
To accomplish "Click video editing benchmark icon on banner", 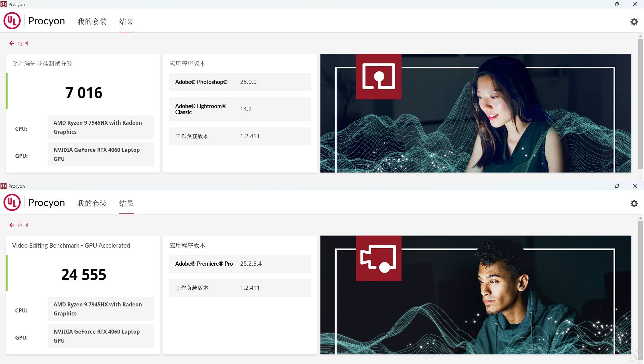I will (x=379, y=258).
